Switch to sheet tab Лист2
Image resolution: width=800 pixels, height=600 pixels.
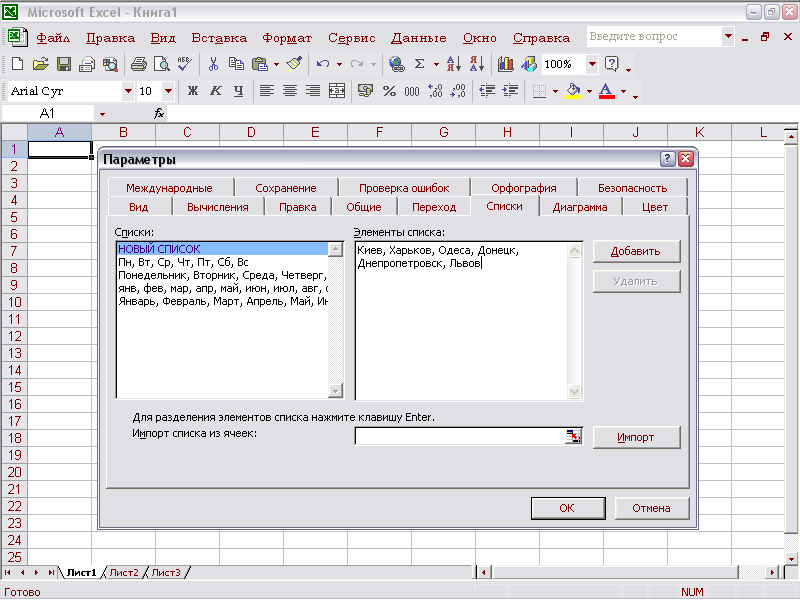point(124,573)
